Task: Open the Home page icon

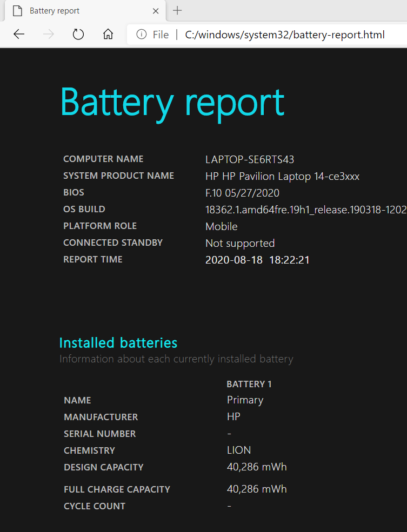Action: click(108, 34)
